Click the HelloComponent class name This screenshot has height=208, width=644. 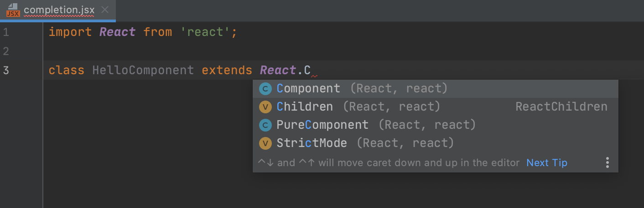pos(143,71)
